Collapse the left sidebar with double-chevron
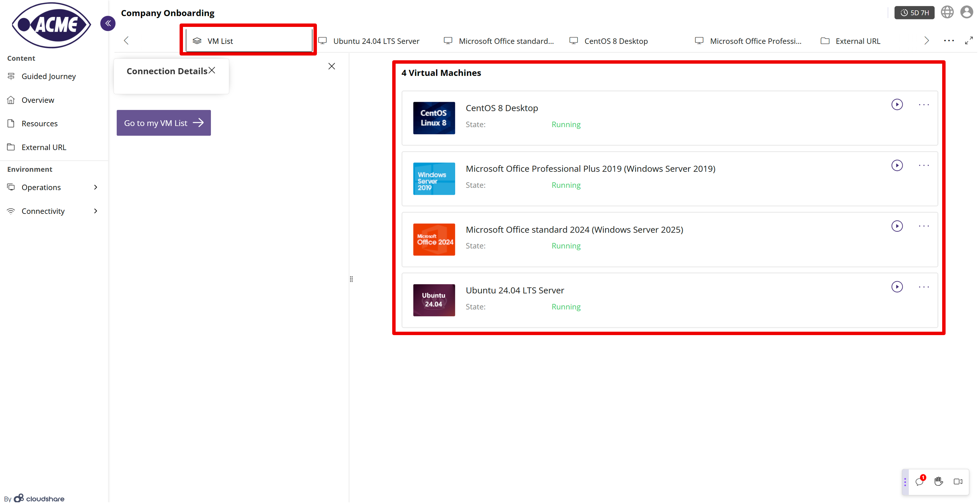The width and height of the screenshot is (980, 504). [x=108, y=23]
